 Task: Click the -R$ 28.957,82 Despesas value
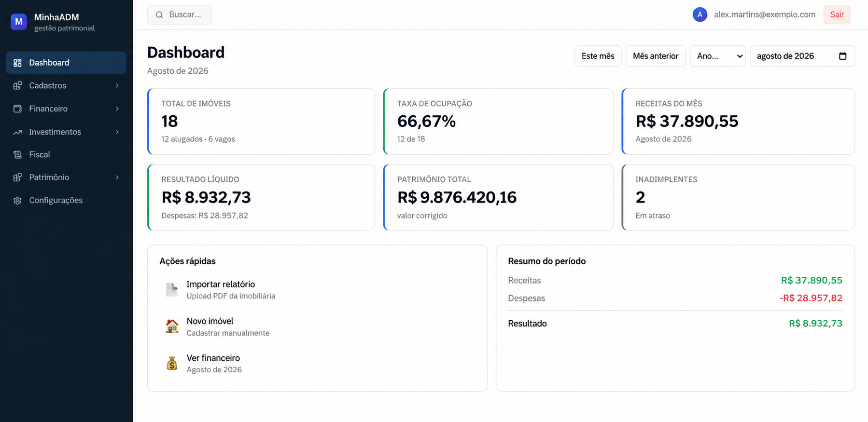click(x=811, y=298)
